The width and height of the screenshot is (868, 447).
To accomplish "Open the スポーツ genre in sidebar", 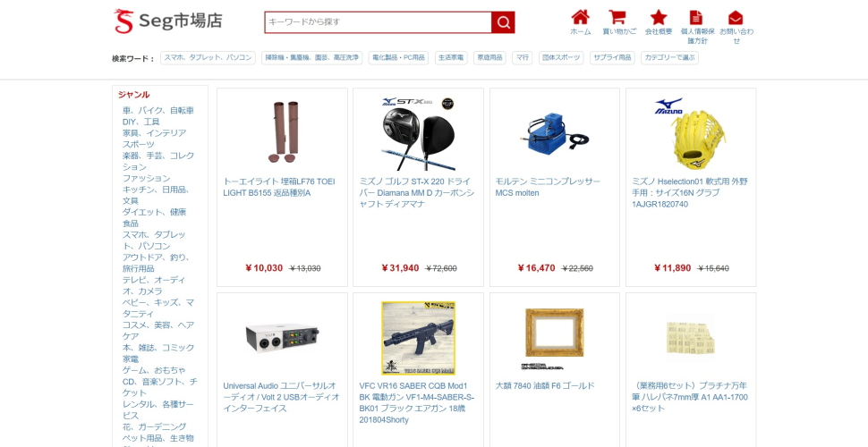I will click(x=139, y=144).
